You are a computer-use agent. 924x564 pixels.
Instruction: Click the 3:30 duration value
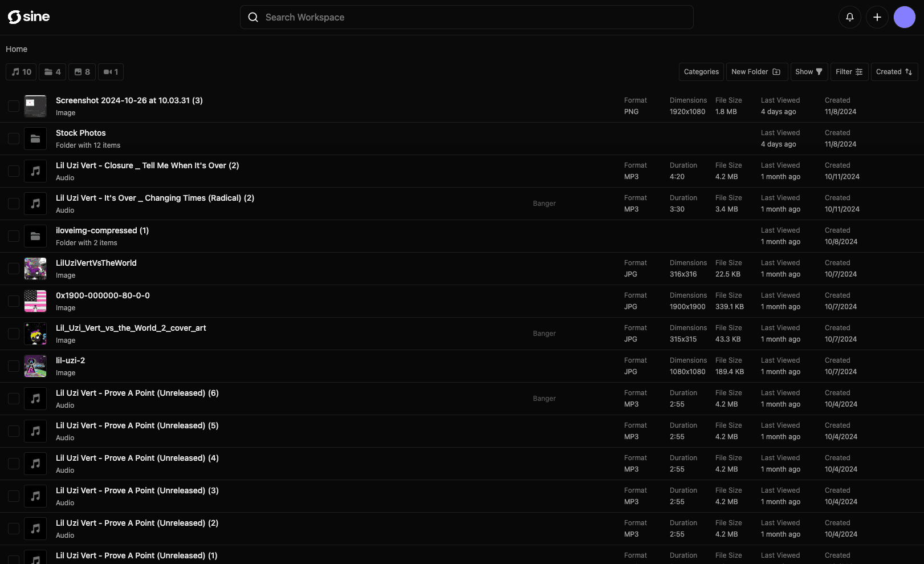[x=677, y=209]
